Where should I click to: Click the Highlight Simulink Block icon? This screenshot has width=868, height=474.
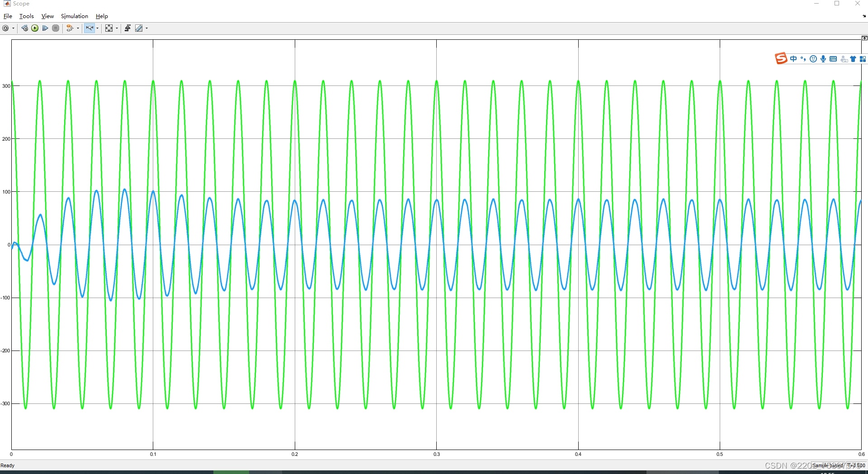pos(70,28)
